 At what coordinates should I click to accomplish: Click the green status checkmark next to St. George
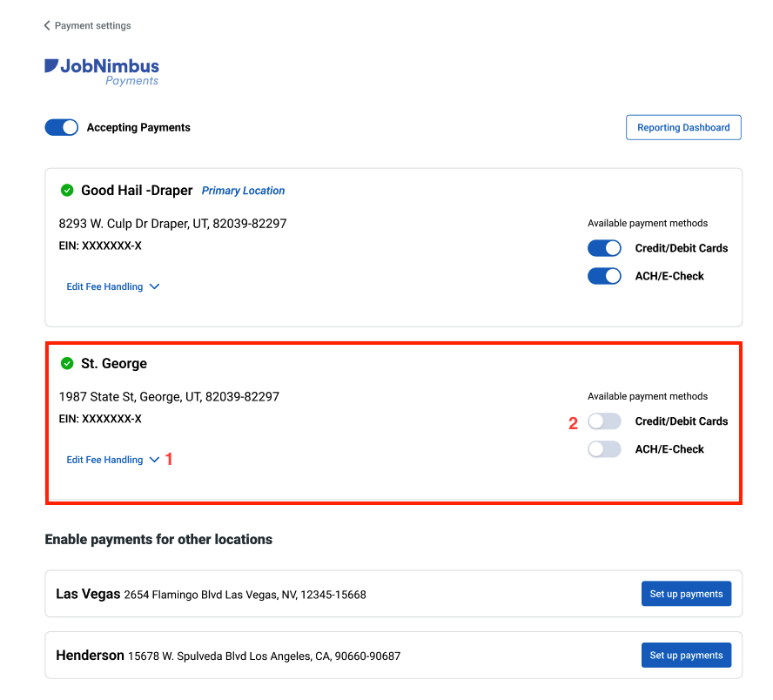(68, 363)
